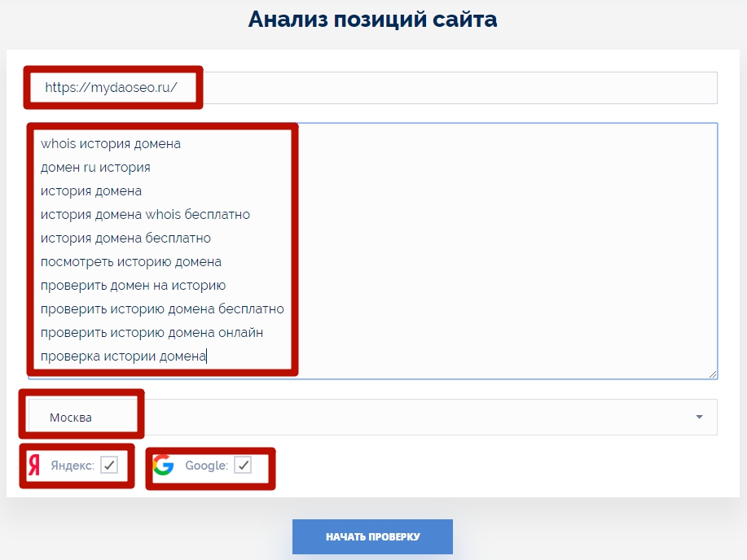747x560 pixels.
Task: Click the keyword line "whois история домена"
Action: 111,144
